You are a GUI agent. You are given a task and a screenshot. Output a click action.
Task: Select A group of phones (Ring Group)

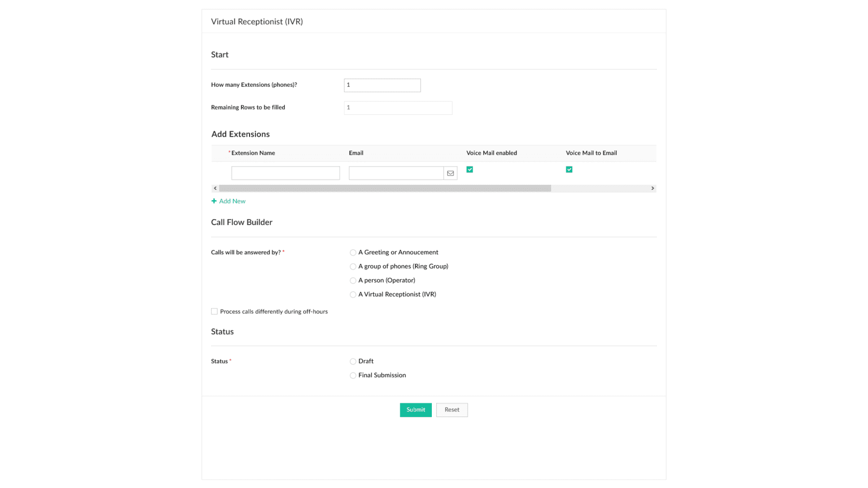pyautogui.click(x=353, y=267)
